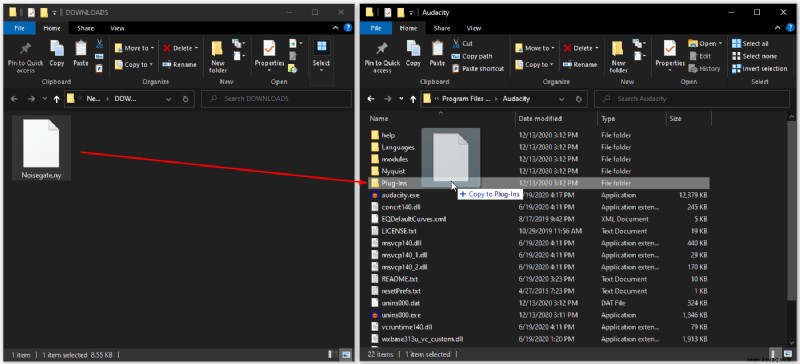Select unins000.dat in the file list
This screenshot has height=364, width=800.
pos(538,303)
